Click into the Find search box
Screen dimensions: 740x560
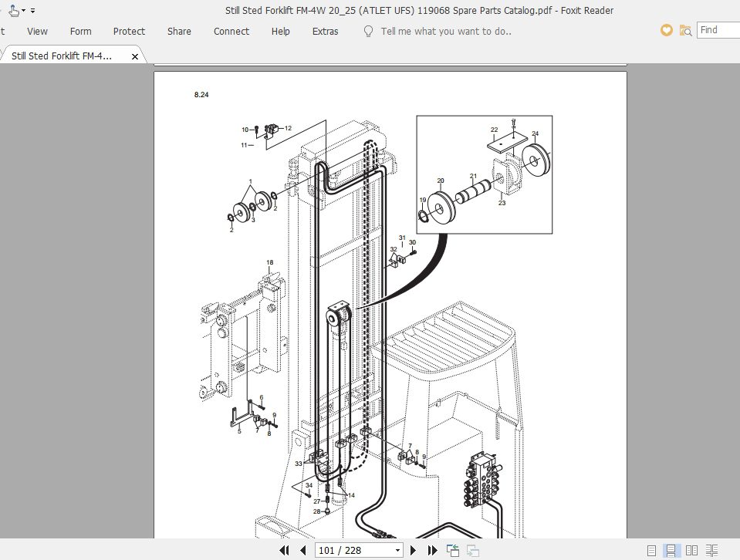tap(718, 30)
